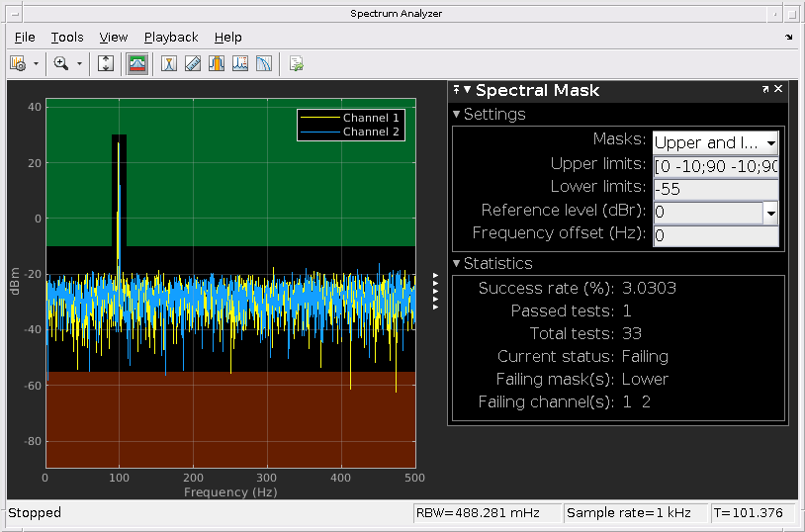Toggle the Spectral Mask toolbar button
805x532 pixels.
tap(137, 63)
